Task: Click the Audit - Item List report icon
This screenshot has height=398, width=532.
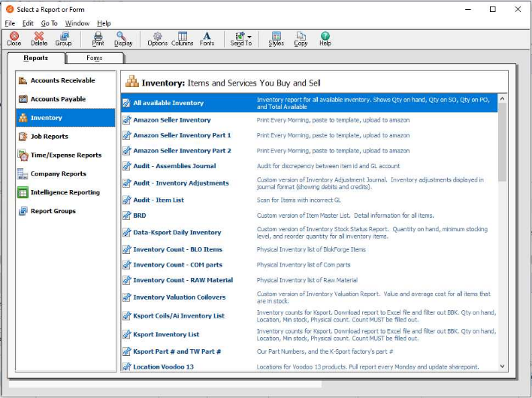Action: click(x=126, y=200)
